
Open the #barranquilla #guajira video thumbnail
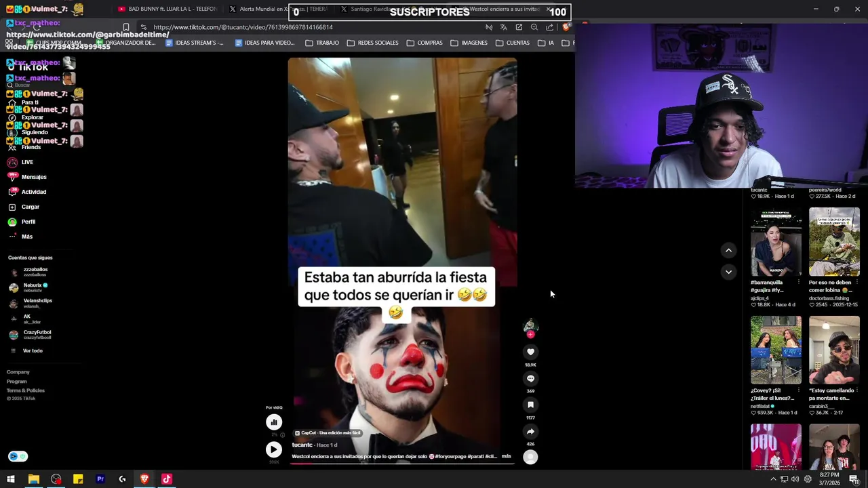[x=776, y=242]
